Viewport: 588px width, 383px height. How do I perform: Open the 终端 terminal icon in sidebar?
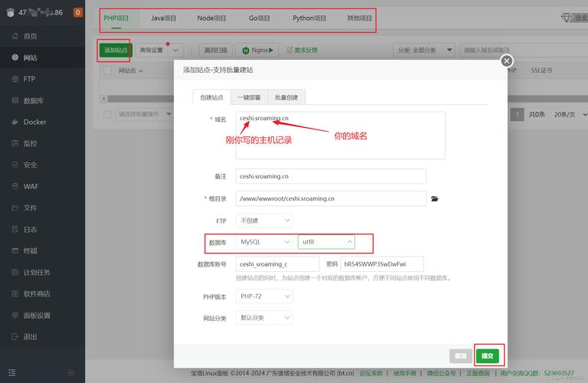click(15, 250)
